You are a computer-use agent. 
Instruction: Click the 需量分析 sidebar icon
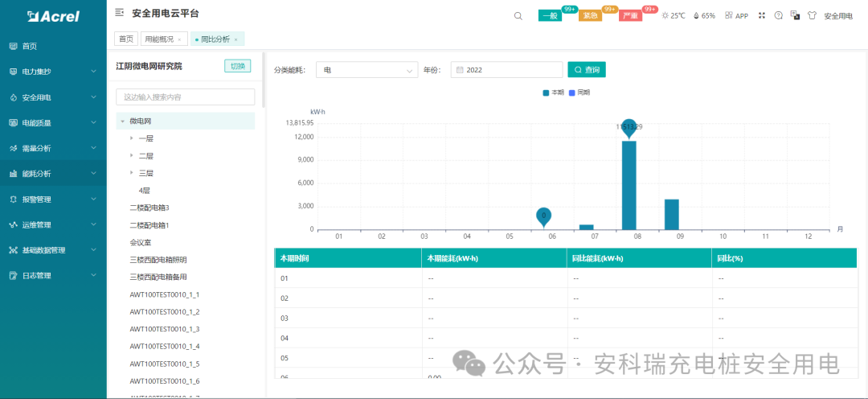14,149
